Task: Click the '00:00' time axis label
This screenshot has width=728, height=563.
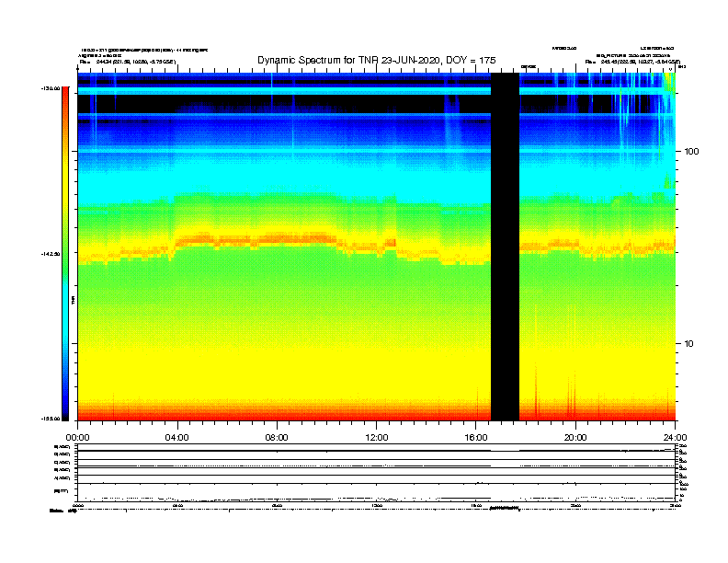Action: click(x=77, y=438)
